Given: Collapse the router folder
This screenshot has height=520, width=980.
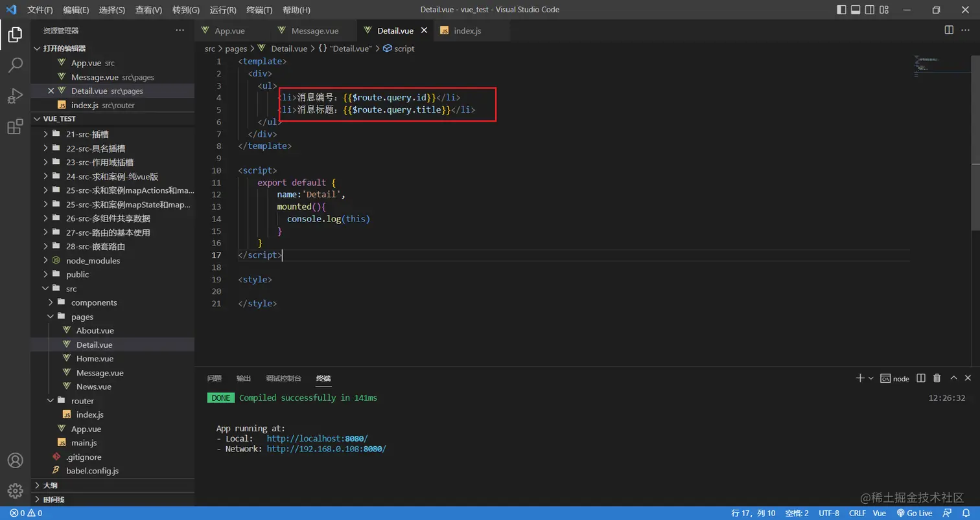Looking at the screenshot, I should [113, 401].
